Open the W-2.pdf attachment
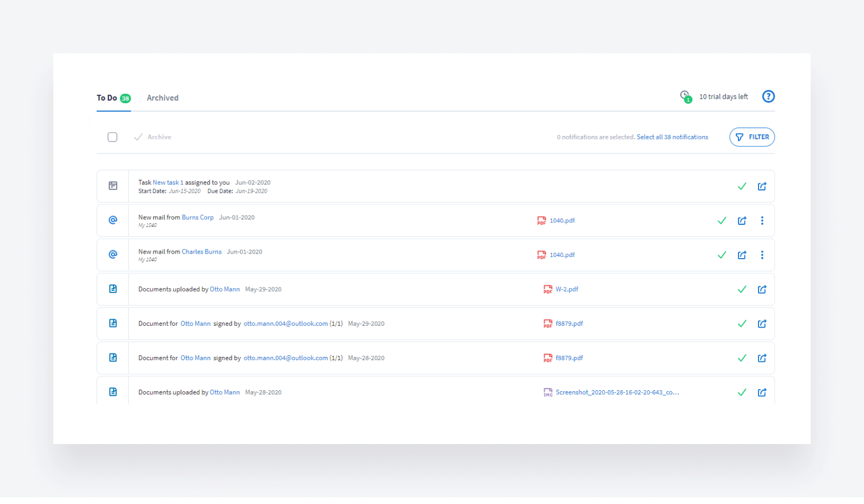Image resolution: width=864 pixels, height=504 pixels. pos(567,290)
